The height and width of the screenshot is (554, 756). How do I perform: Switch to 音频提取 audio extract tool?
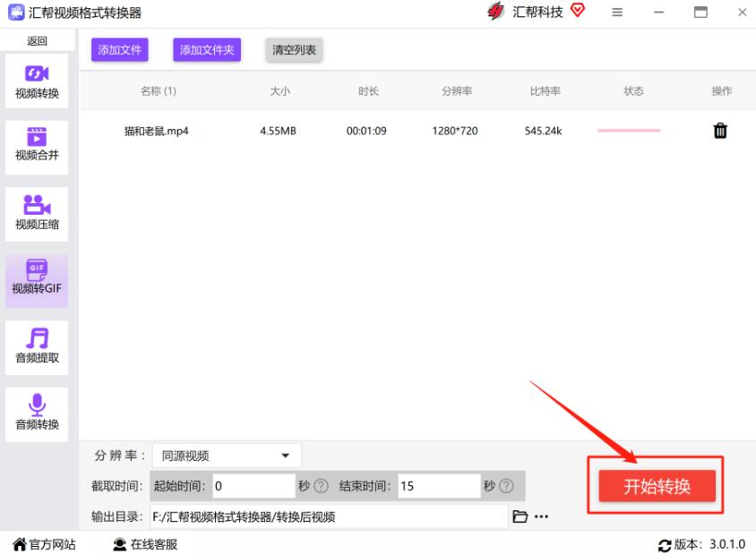pos(38,346)
